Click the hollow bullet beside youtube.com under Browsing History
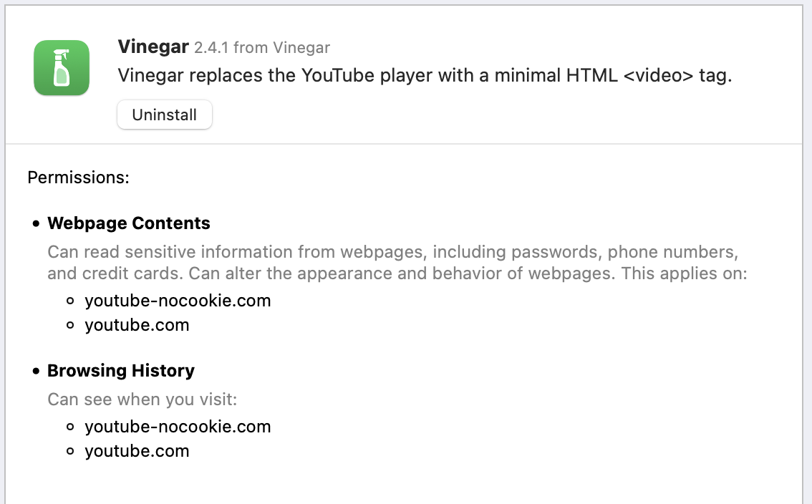The image size is (812, 504). pos(70,452)
